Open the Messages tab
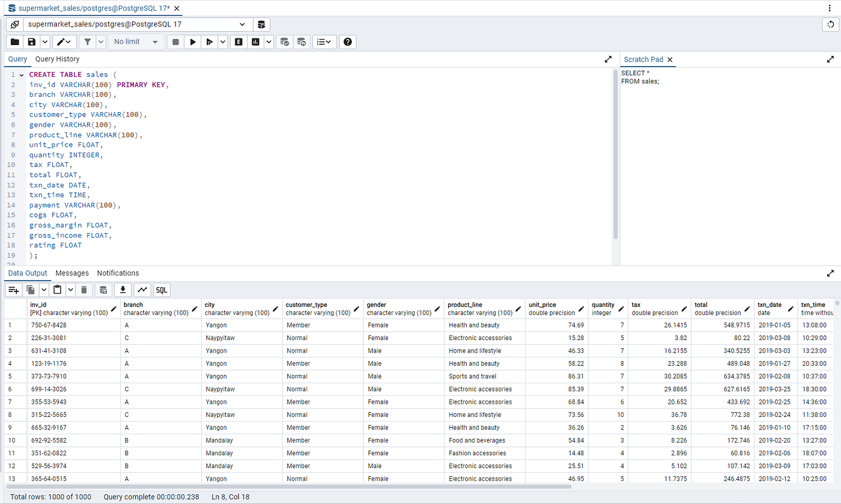 point(72,273)
